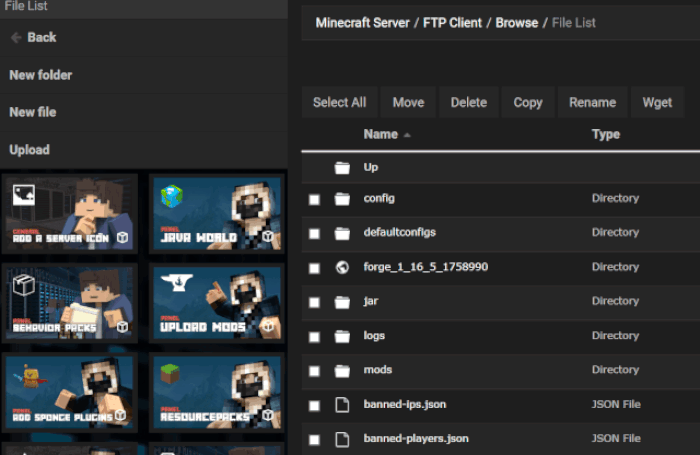
Task: Tick the checkbox for banned-players.json
Action: 314,440
